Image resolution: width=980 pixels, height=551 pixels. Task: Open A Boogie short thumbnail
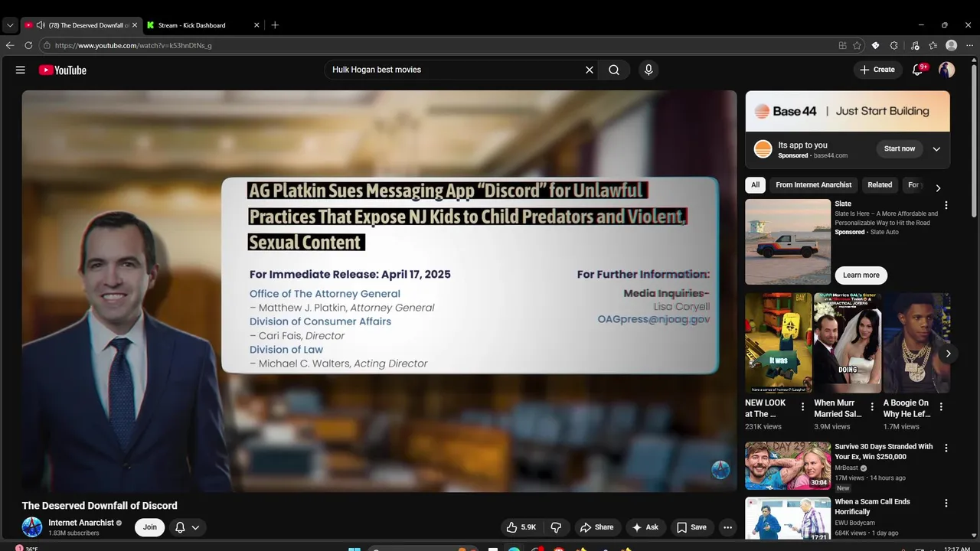click(916, 343)
